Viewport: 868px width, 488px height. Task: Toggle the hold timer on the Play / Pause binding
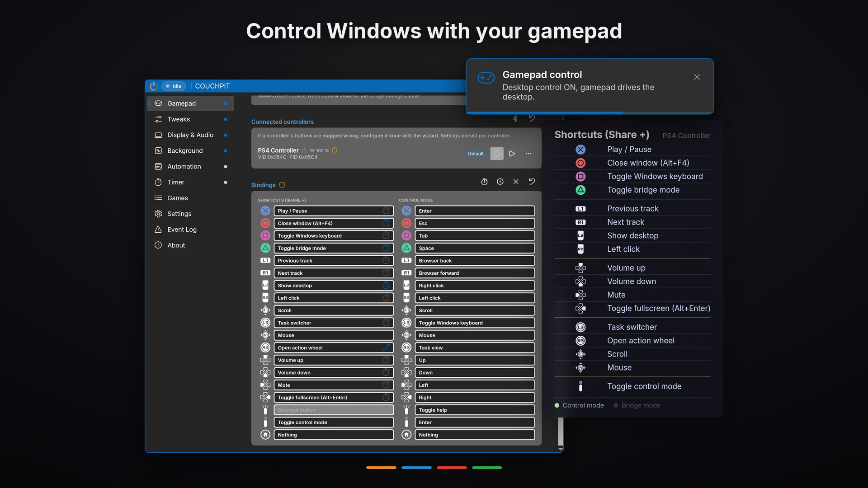[x=386, y=211]
